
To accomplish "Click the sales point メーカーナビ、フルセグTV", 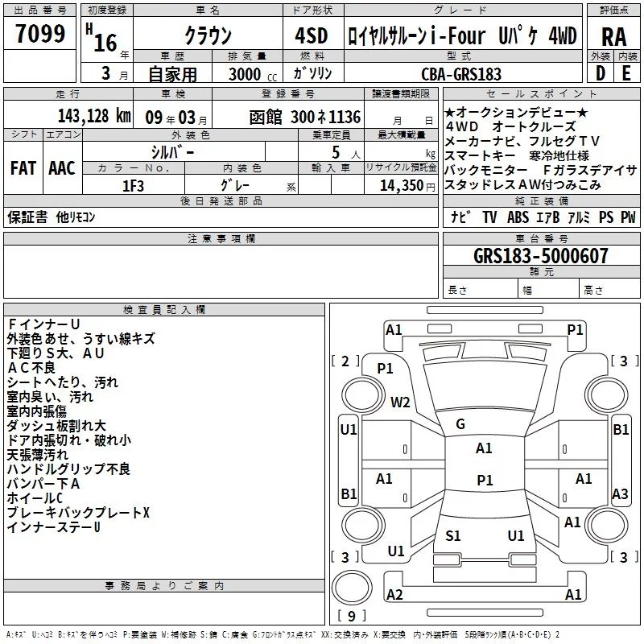I will [522, 141].
